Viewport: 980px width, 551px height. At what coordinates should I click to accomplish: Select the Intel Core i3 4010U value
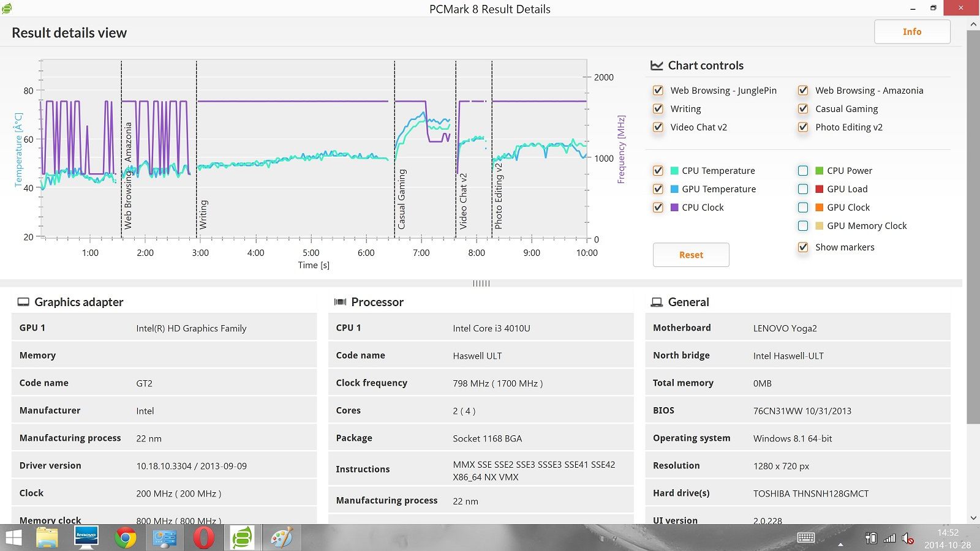491,328
